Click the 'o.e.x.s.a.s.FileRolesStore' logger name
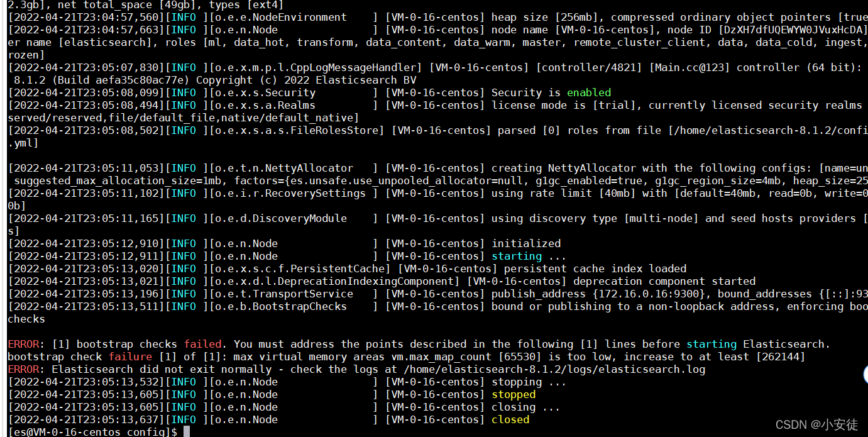The width and height of the screenshot is (868, 437). click(297, 130)
